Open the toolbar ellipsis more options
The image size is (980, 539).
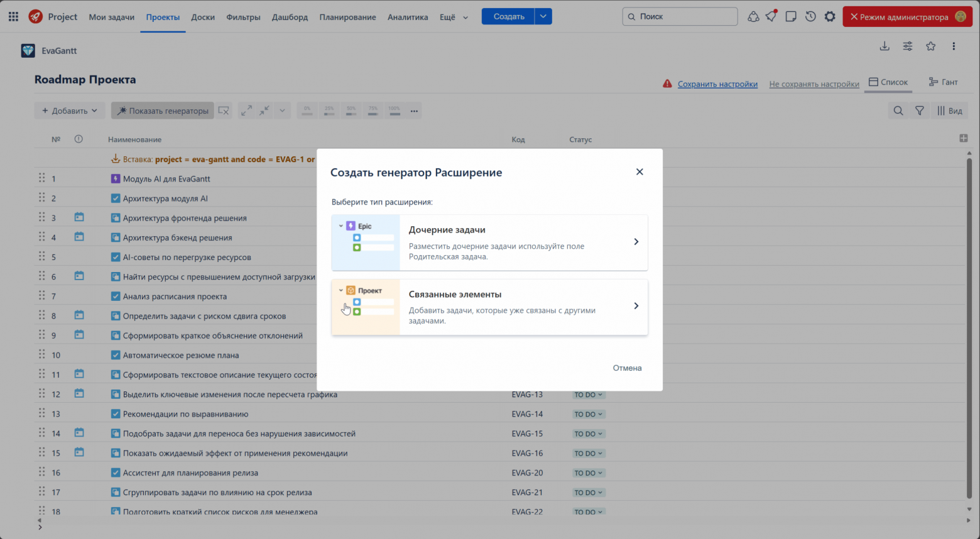414,111
